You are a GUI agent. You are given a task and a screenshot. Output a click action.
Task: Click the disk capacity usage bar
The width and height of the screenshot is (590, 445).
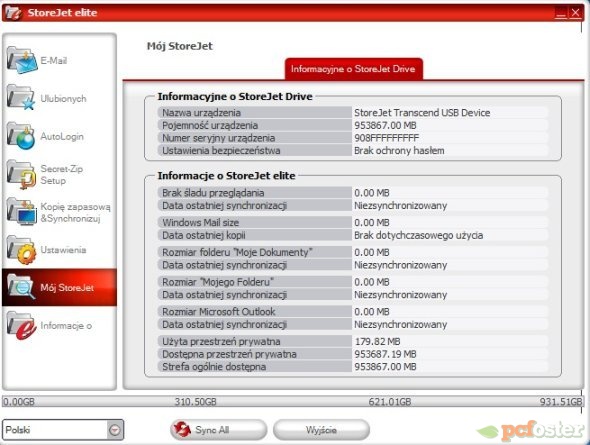(293, 401)
